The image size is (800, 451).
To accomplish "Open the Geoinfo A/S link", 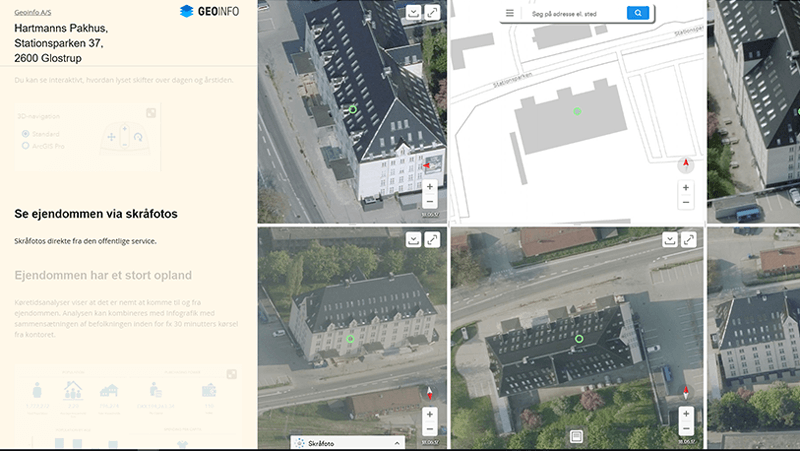I will pyautogui.click(x=33, y=12).
